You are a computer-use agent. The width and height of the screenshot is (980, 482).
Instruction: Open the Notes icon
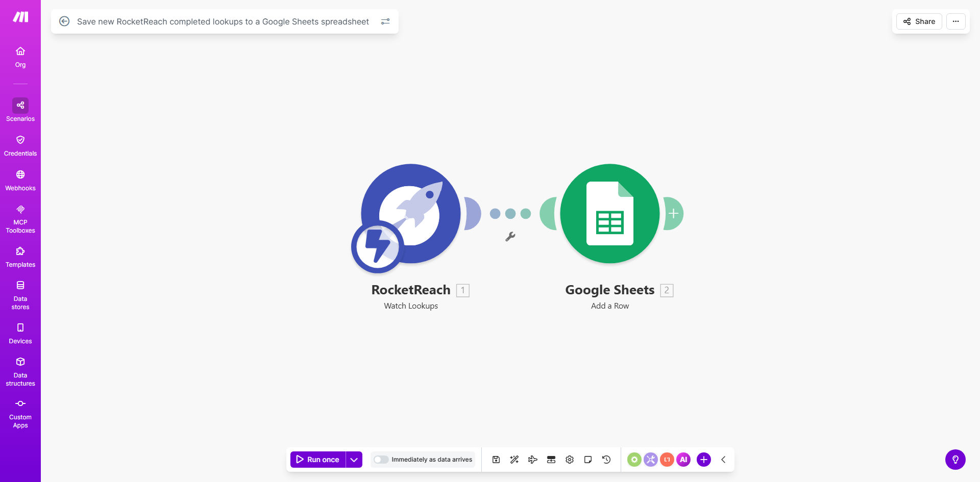point(588,460)
